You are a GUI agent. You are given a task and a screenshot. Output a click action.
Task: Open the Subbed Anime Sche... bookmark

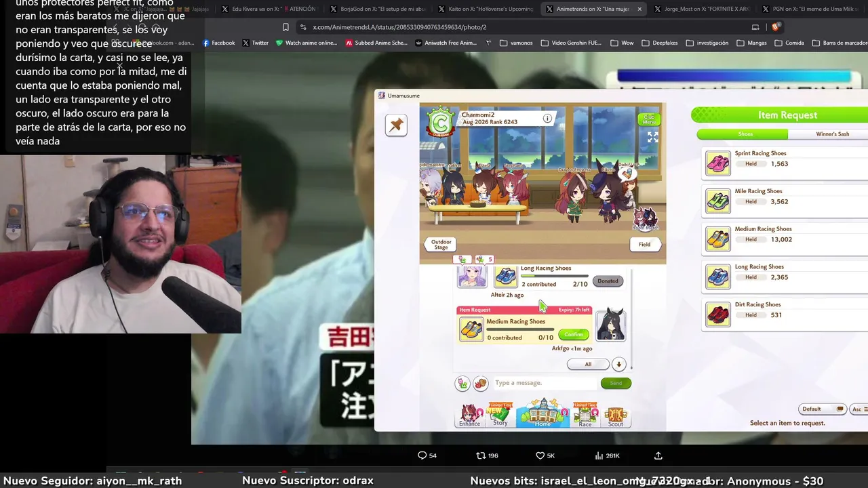click(376, 43)
